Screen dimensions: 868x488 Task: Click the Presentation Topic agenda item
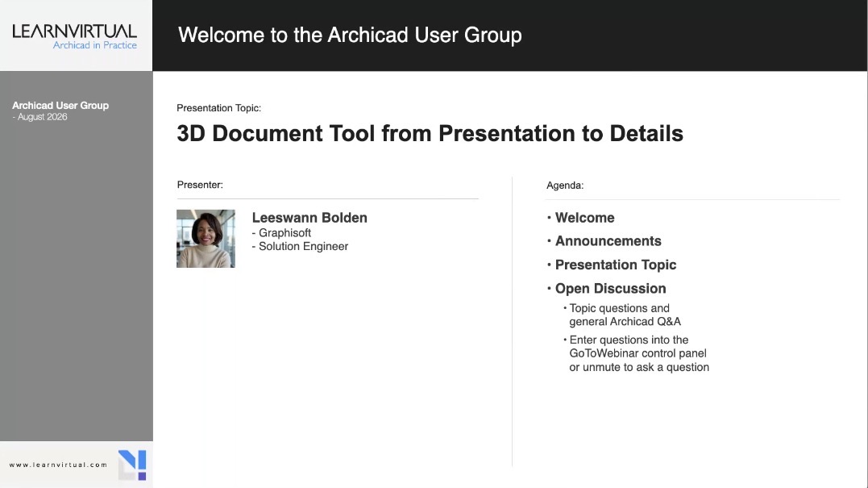616,265
